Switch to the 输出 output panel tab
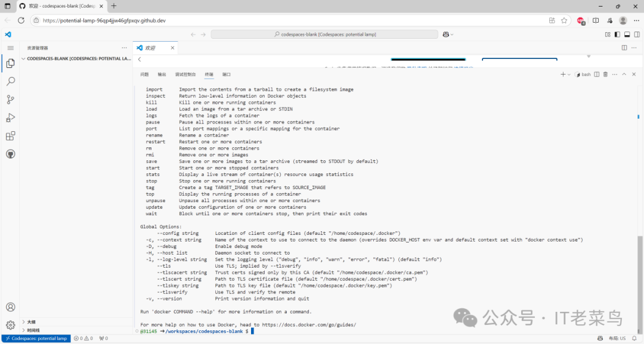The width and height of the screenshot is (644, 344). coord(162,75)
